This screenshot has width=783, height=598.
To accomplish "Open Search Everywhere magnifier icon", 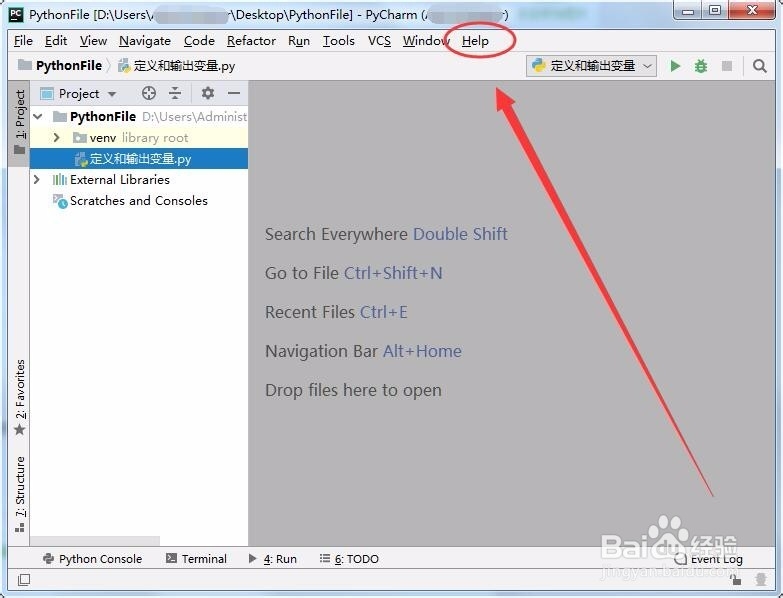I will point(760,66).
